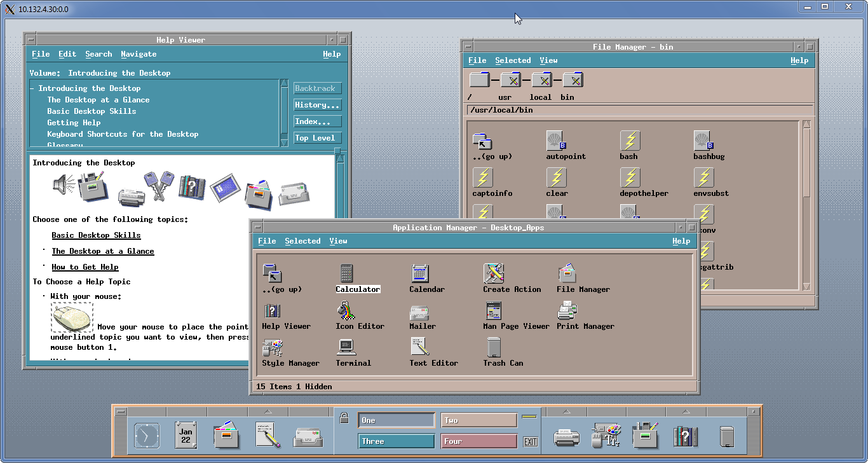Image resolution: width=868 pixels, height=463 pixels.
Task: Switch to workspace Four
Action: 478,441
